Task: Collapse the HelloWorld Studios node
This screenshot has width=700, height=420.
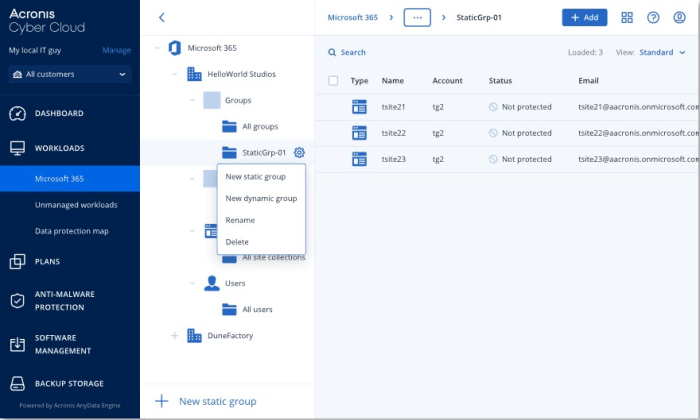Action: pyautogui.click(x=175, y=74)
